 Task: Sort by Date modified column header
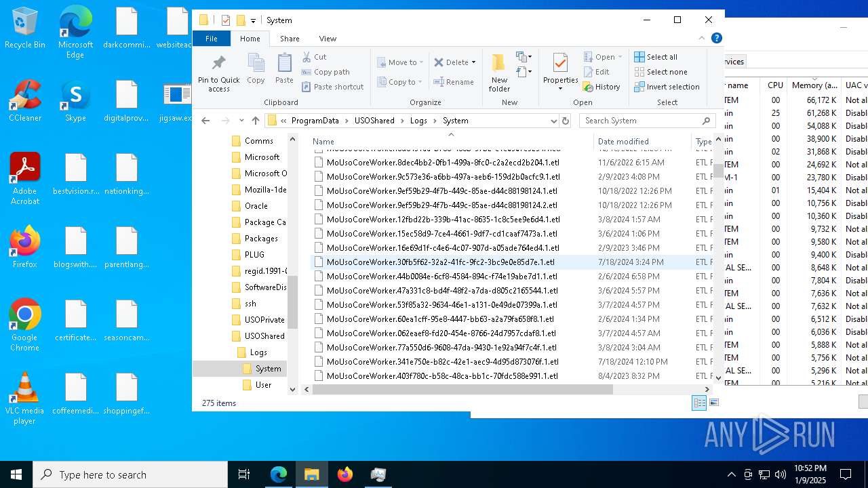[642, 142]
